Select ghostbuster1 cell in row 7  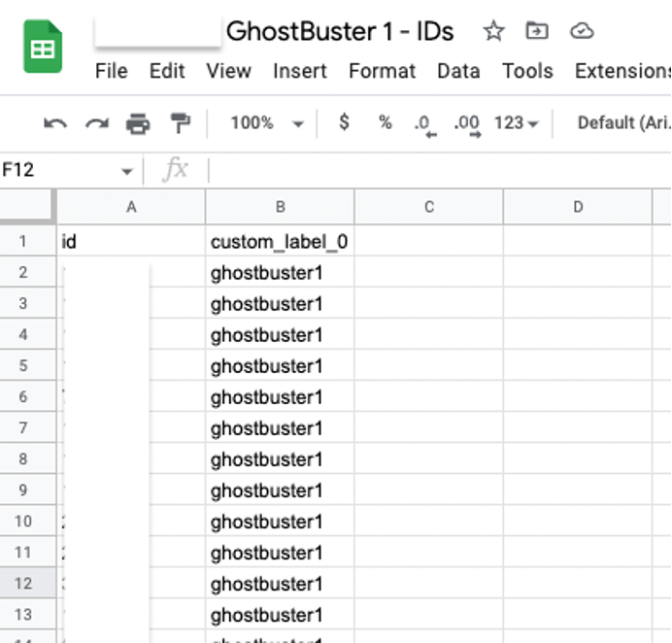(x=280, y=427)
